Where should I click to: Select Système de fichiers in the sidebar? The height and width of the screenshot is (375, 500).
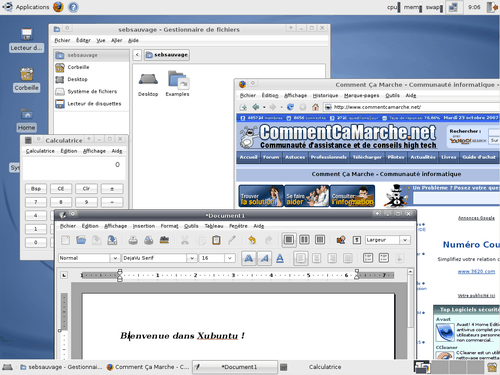(x=91, y=91)
